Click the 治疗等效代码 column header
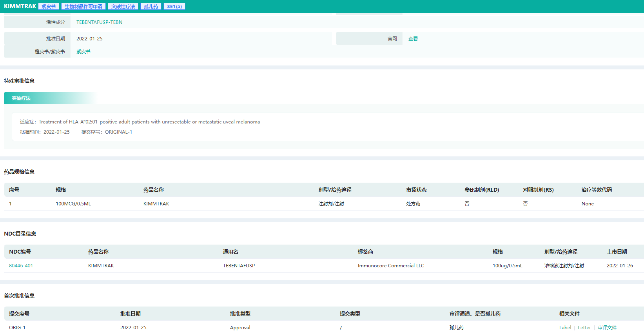This screenshot has height=332, width=644. (596, 190)
